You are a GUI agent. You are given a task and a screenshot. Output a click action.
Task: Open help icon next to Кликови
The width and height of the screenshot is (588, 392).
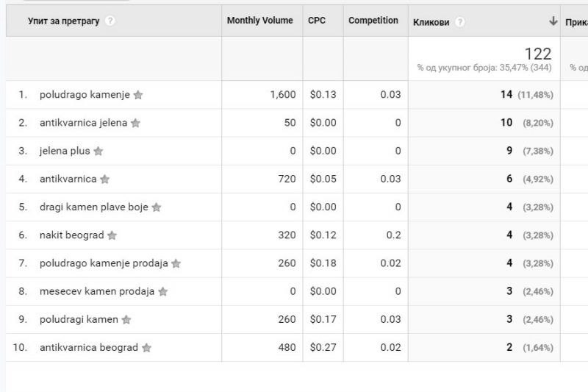point(460,22)
